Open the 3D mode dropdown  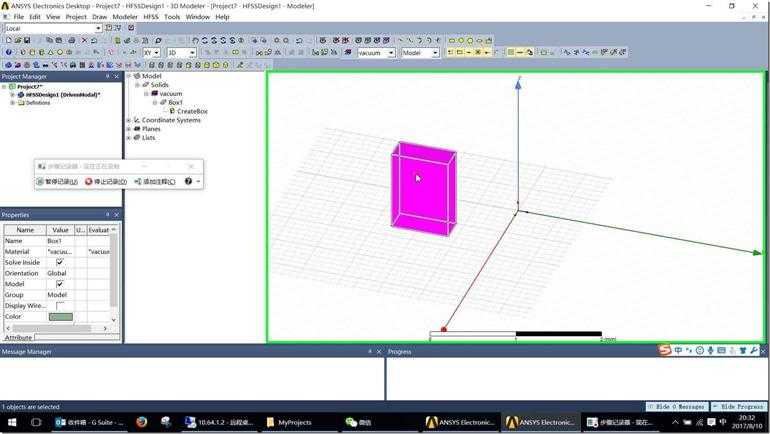(x=192, y=52)
